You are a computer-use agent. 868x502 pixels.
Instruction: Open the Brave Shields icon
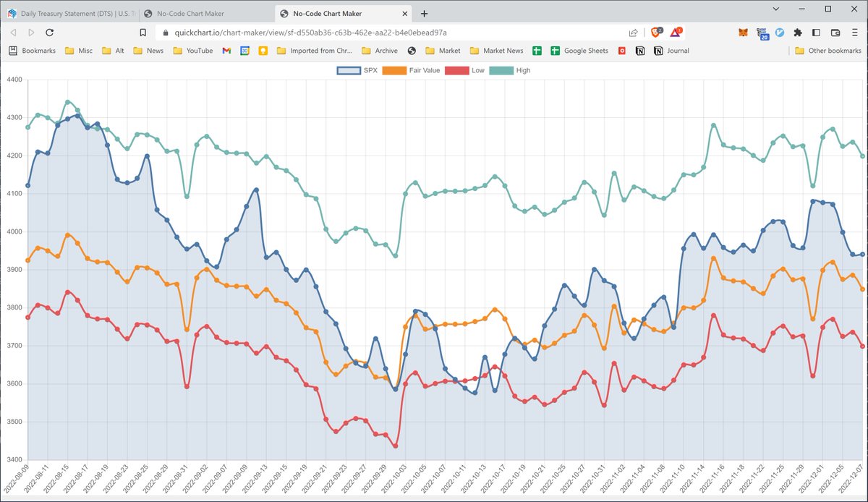657,32
